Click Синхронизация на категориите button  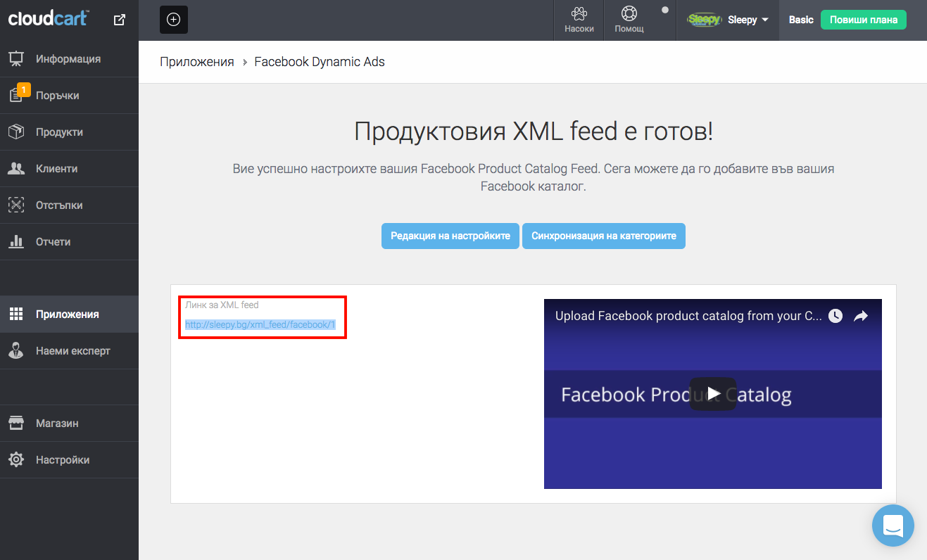[604, 236]
